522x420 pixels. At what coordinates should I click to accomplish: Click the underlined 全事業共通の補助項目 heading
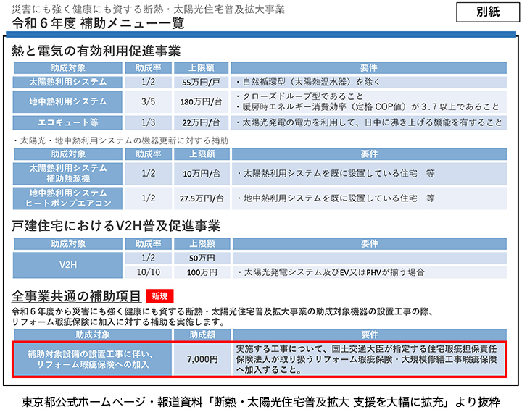point(76,295)
